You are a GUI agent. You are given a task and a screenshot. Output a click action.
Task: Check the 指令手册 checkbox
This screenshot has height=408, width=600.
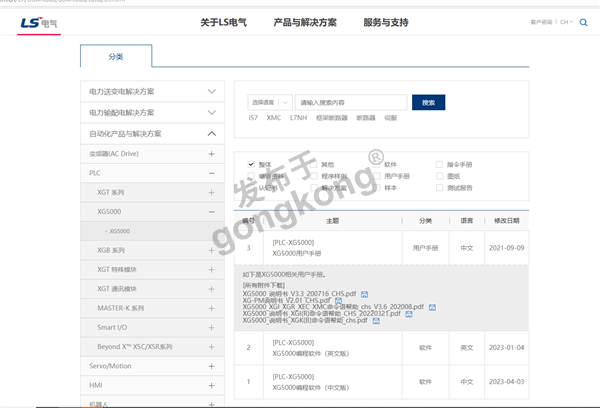tap(439, 164)
